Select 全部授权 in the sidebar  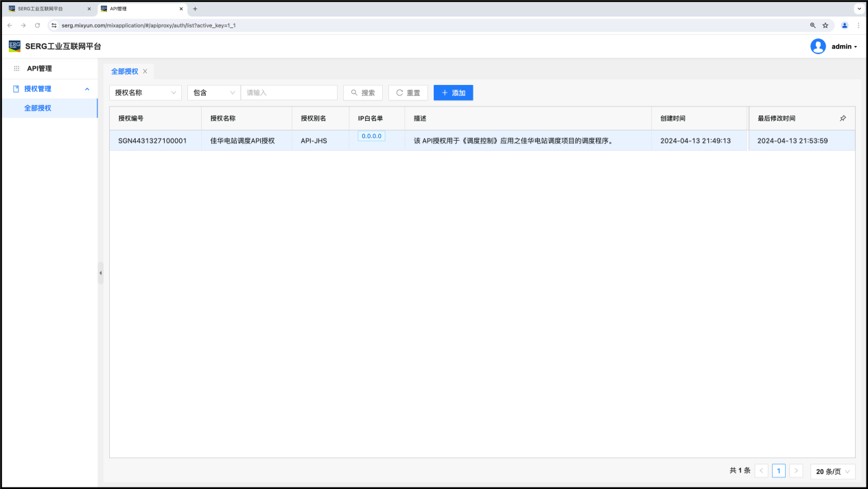point(38,108)
